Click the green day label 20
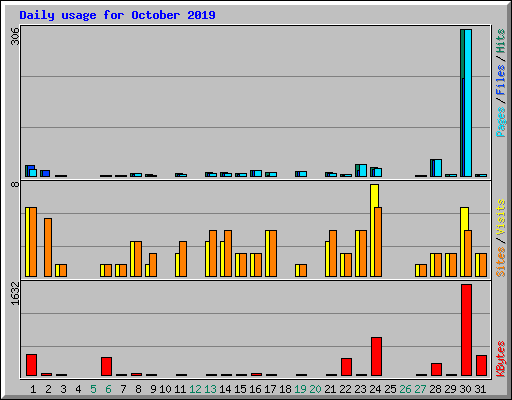 click(315, 389)
